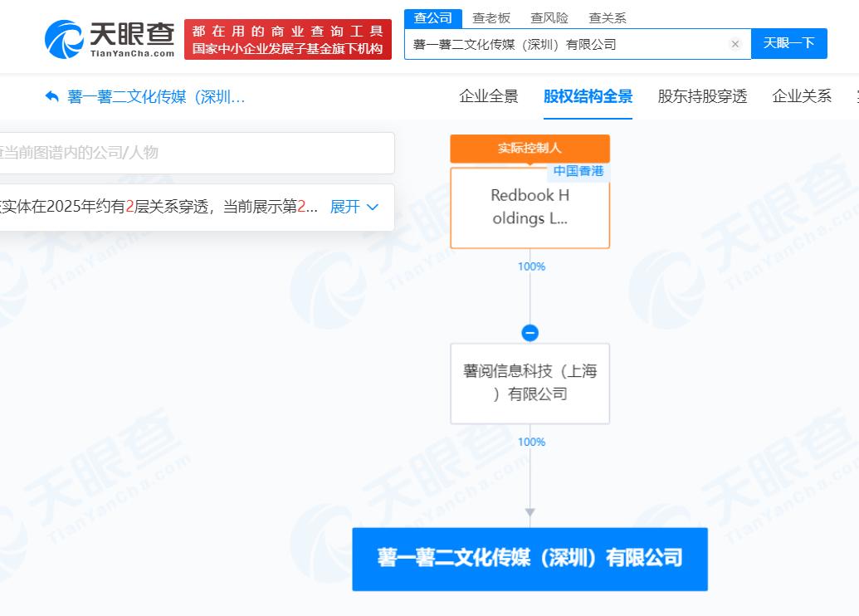Viewport: 859px width, 616px height.
Task: Open the 企业关系 tab
Action: click(801, 96)
